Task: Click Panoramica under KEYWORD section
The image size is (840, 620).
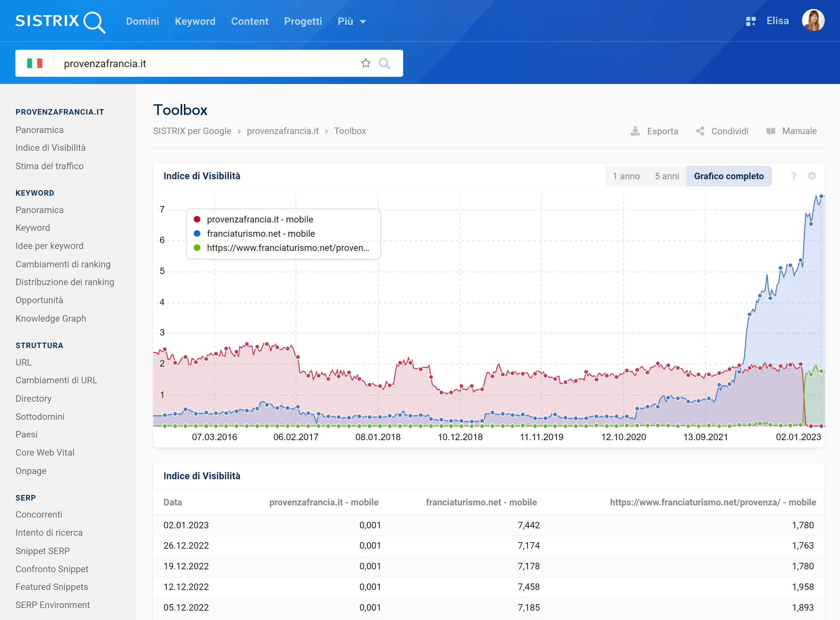Action: click(x=39, y=210)
